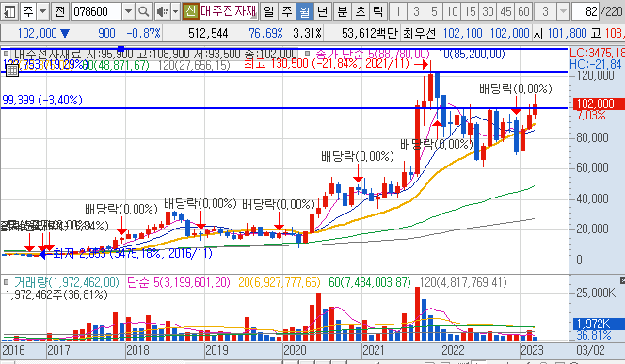Toggle the left side panel icon
The height and width of the screenshot is (364, 625).
tap(9, 11)
